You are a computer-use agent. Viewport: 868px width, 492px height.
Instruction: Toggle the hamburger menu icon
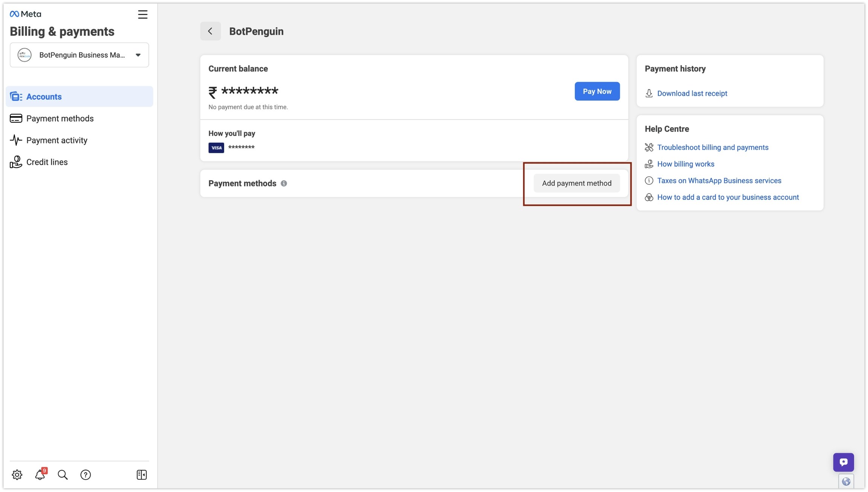point(142,14)
